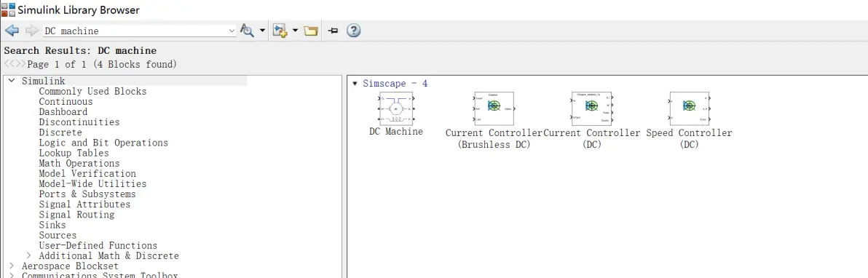Click the stay-on-top pin icon
Screen dimensions: 868x278
point(333,31)
